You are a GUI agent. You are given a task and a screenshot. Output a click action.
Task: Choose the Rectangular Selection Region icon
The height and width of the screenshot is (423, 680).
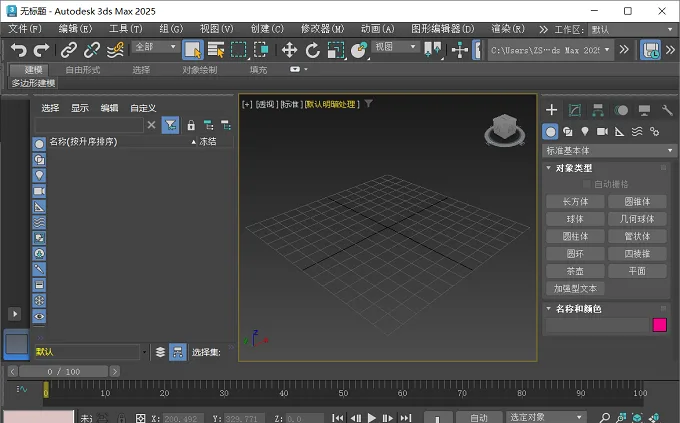tap(238, 50)
